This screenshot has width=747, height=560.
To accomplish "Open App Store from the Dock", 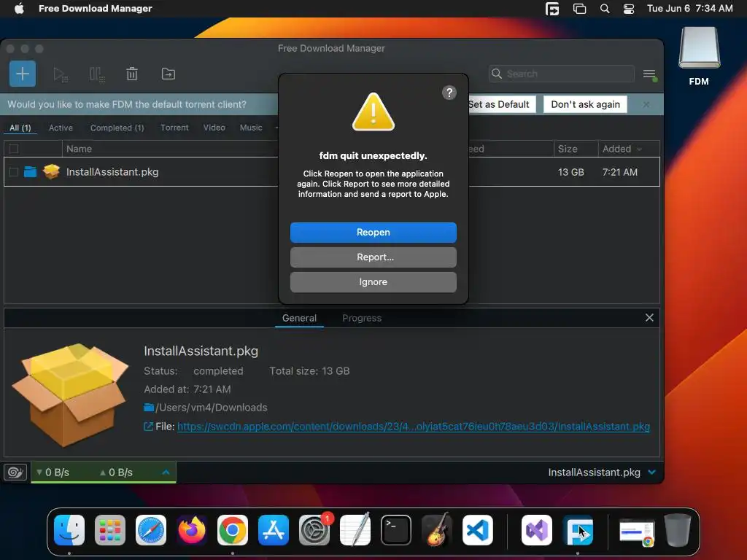I will [x=274, y=530].
